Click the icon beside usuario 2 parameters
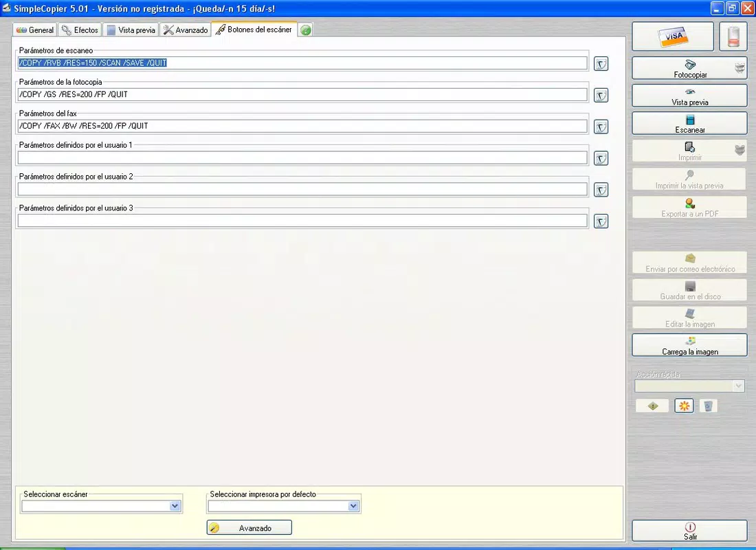This screenshot has width=756, height=550. pos(601,190)
